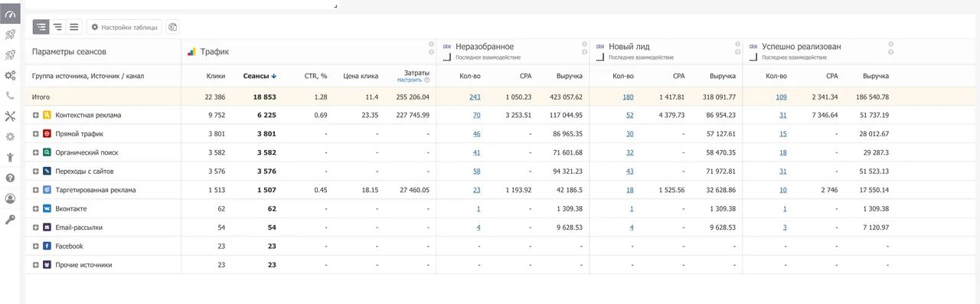This screenshot has height=304, width=980.
Task: Expand the Прочие источники row
Action: [35, 265]
